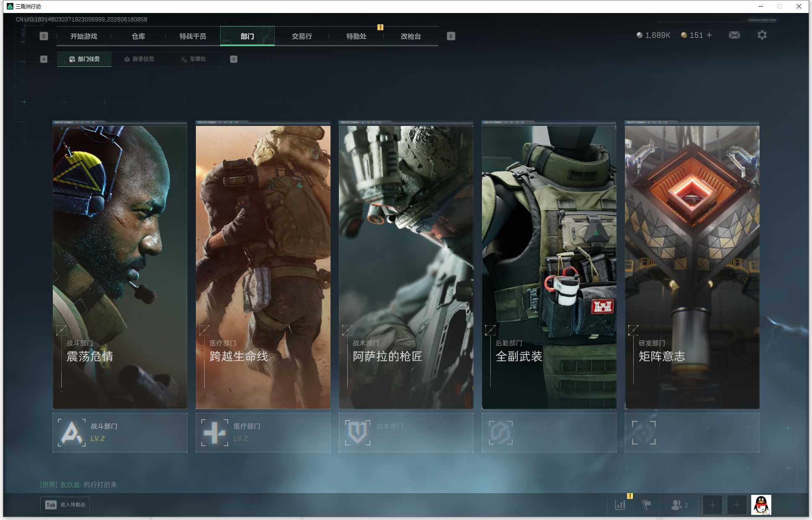Click the 1,689K currency balance
The height and width of the screenshot is (520, 812).
pyautogui.click(x=653, y=35)
